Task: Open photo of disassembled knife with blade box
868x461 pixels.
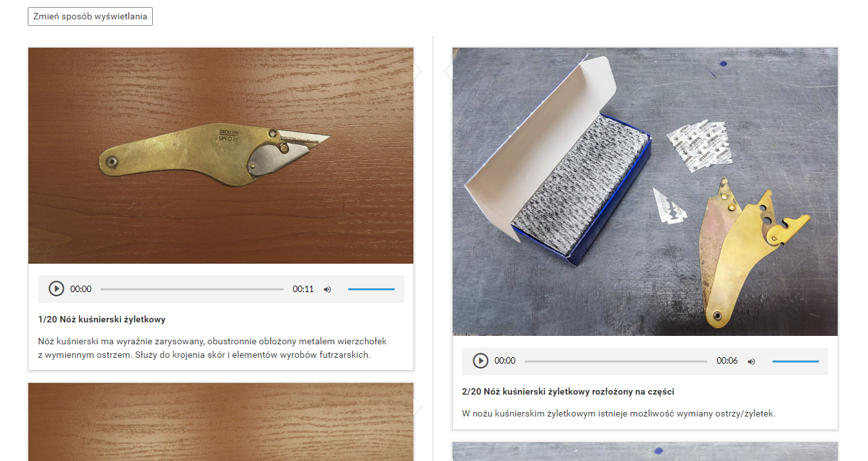Action: pos(645,191)
